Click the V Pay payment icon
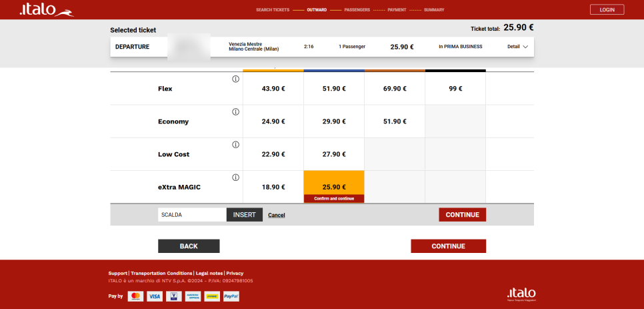Screen dimensions: 644x309 coord(174,296)
